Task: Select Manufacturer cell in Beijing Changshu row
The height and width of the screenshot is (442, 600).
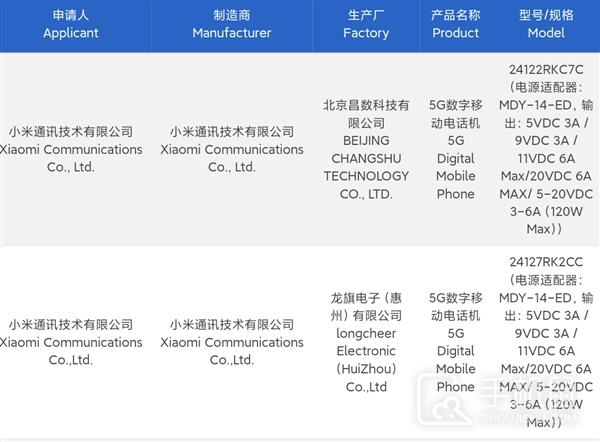Action: [x=232, y=149]
